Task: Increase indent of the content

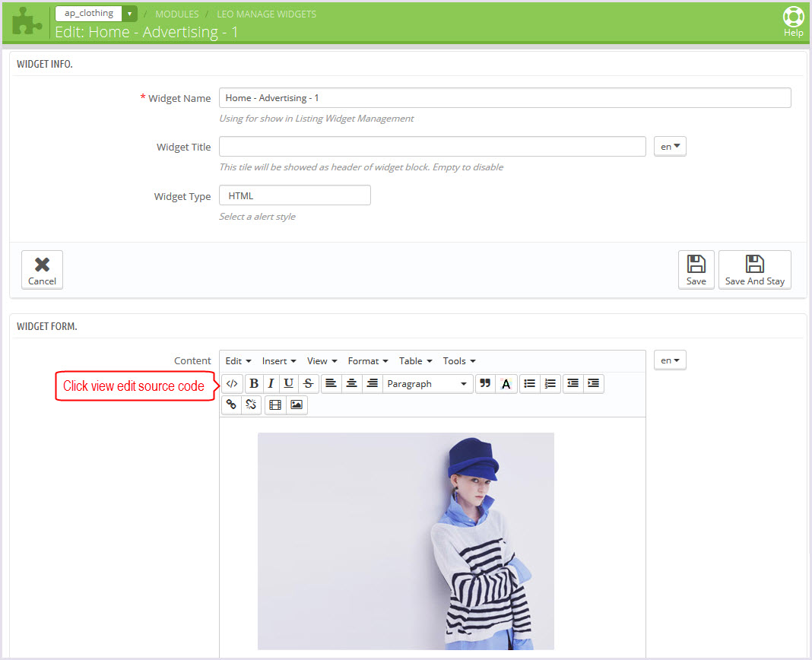Action: point(594,384)
